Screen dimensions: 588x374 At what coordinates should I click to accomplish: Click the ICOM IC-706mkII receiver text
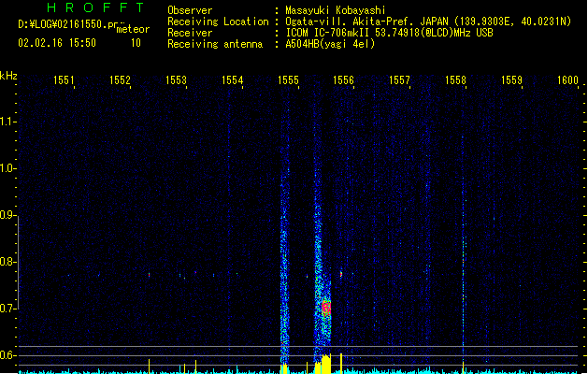pyautogui.click(x=389, y=33)
